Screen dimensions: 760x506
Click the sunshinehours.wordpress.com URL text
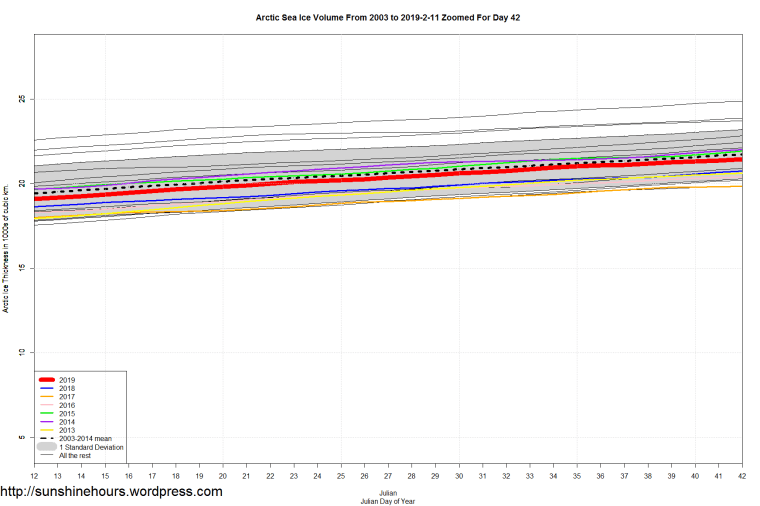(111, 492)
